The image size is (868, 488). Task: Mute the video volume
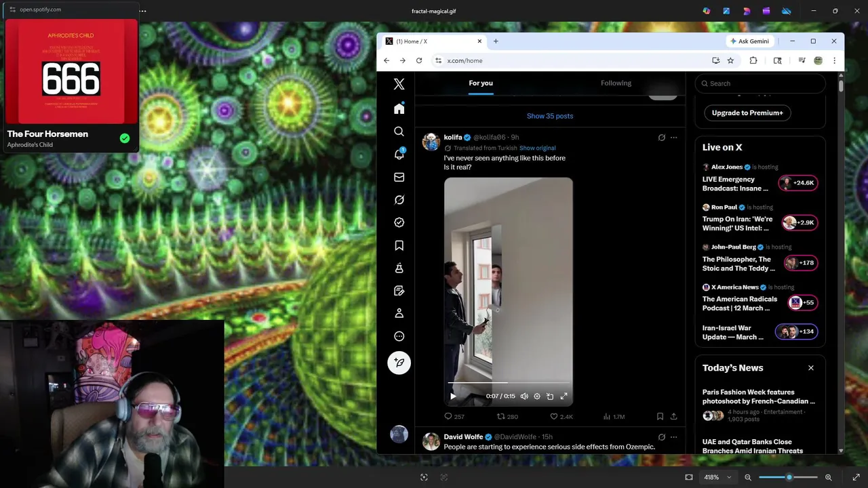tap(524, 396)
